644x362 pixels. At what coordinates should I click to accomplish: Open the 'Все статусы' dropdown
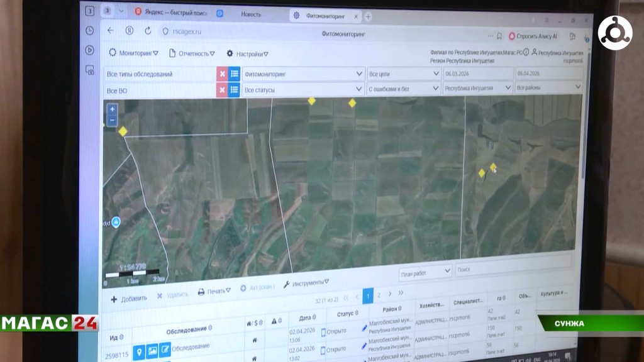click(303, 90)
